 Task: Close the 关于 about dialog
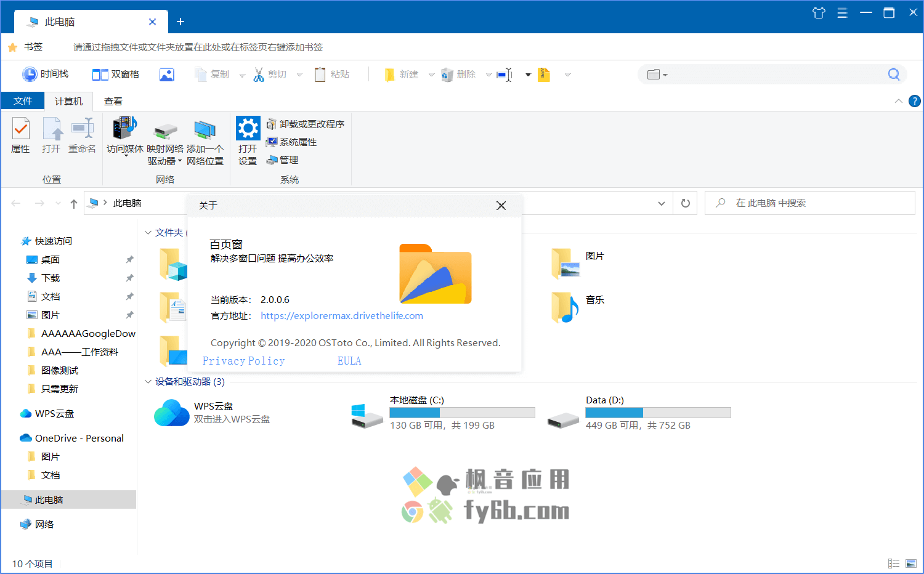tap(501, 206)
